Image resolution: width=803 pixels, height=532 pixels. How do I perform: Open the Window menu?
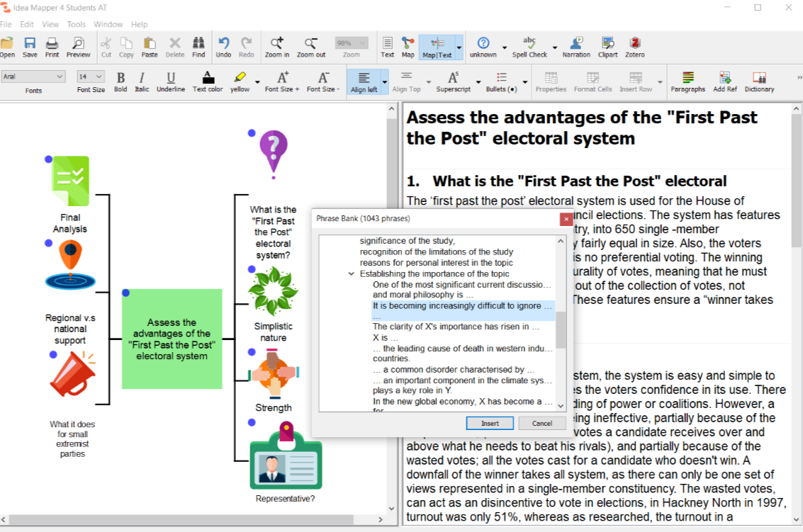(108, 24)
